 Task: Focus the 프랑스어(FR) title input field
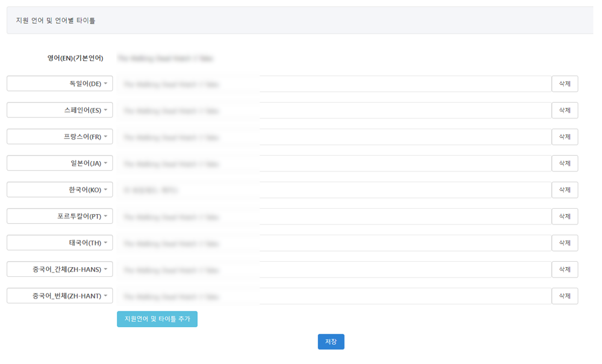(334, 137)
